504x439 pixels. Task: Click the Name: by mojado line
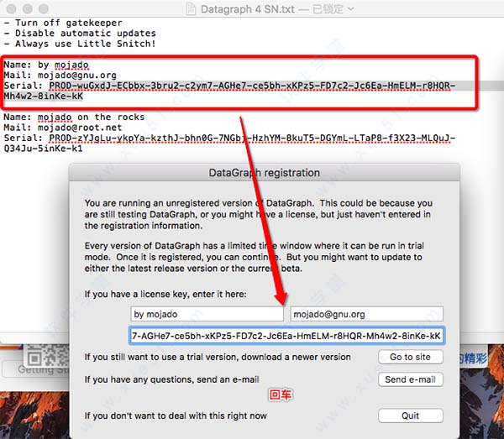pos(46,65)
